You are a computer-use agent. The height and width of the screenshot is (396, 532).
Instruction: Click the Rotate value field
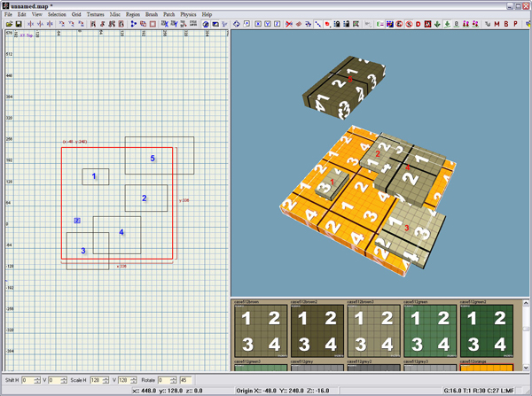163,380
